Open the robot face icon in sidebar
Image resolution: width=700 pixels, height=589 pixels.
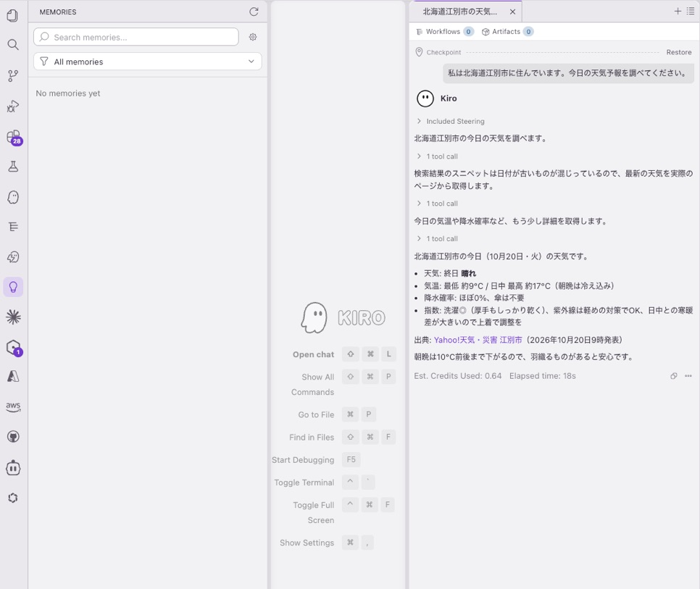pyautogui.click(x=13, y=467)
